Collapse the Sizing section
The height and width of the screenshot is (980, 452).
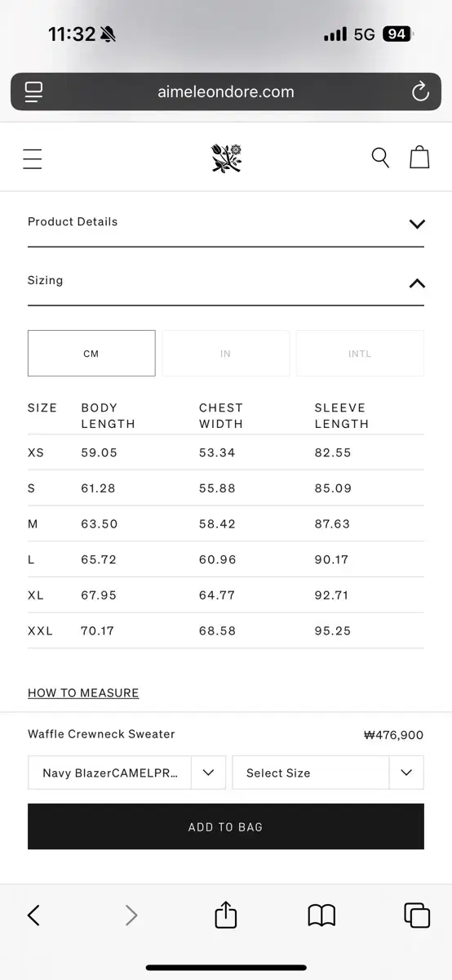pos(226,281)
